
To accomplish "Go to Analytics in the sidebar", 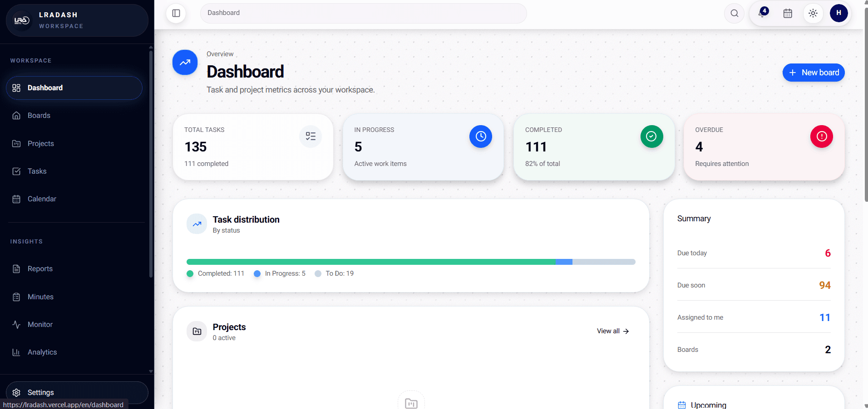I will coord(74,352).
